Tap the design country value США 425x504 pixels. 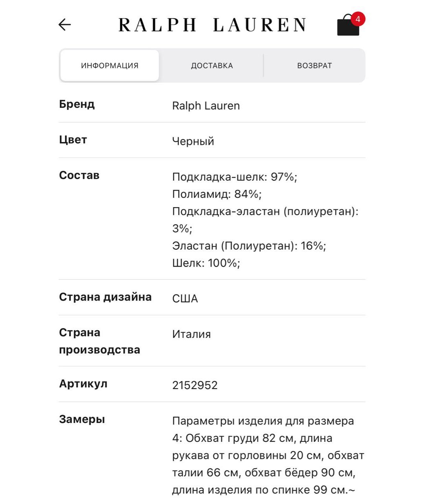click(x=185, y=298)
